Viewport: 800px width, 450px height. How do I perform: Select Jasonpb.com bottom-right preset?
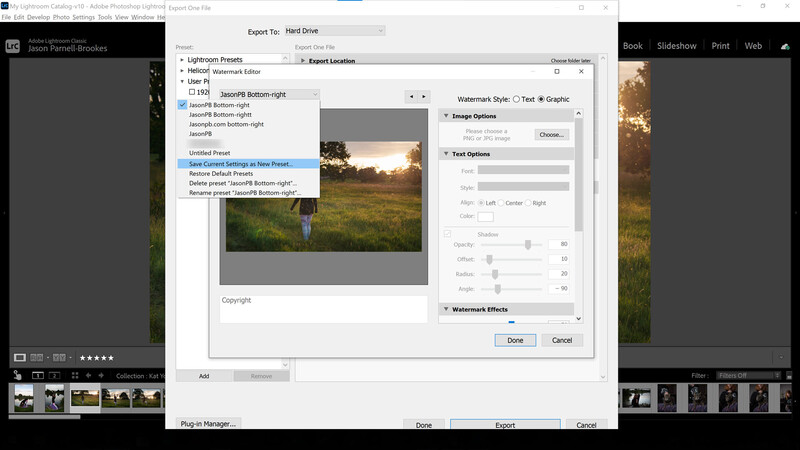point(248,124)
